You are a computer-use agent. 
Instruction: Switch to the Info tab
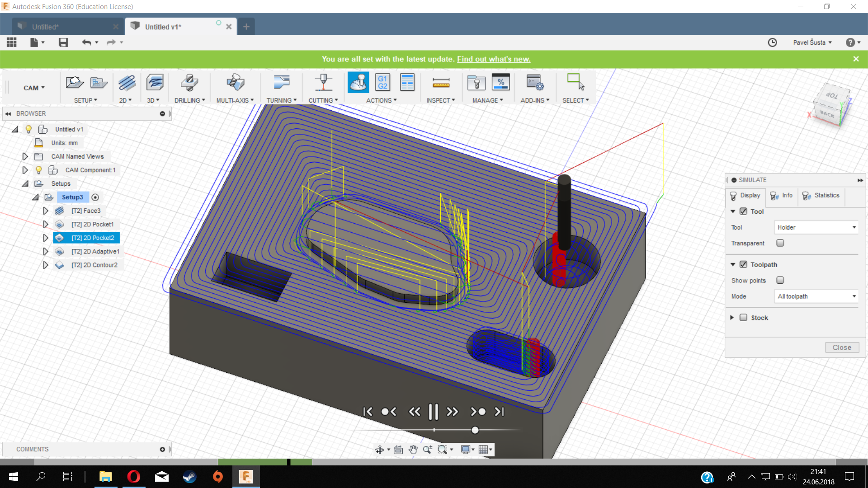[781, 195]
